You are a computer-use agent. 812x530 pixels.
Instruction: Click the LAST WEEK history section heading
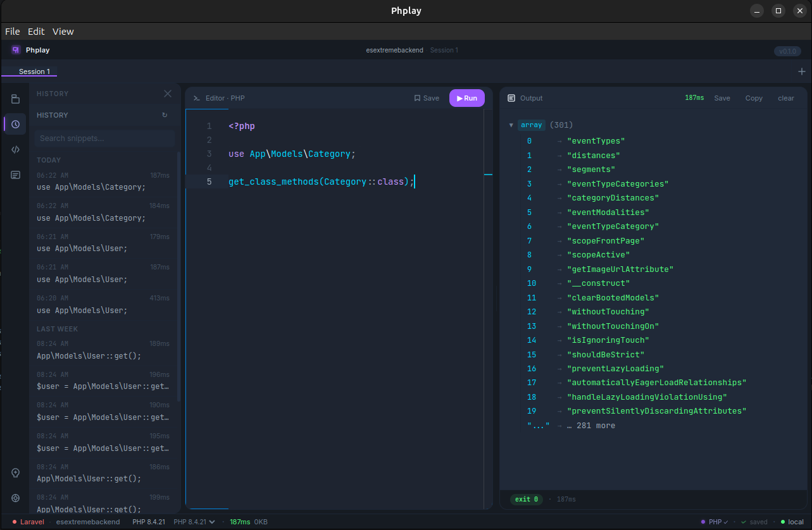tap(58, 329)
